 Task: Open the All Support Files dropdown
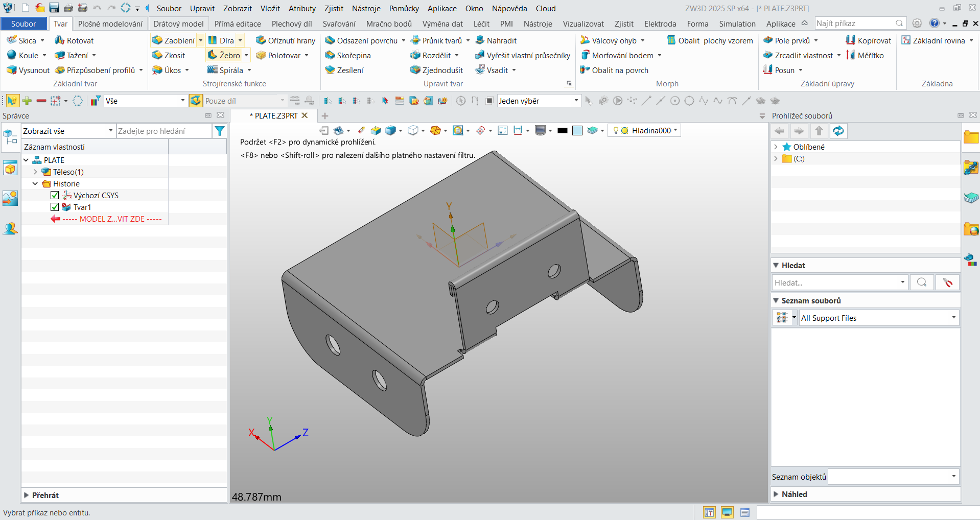[878, 318]
